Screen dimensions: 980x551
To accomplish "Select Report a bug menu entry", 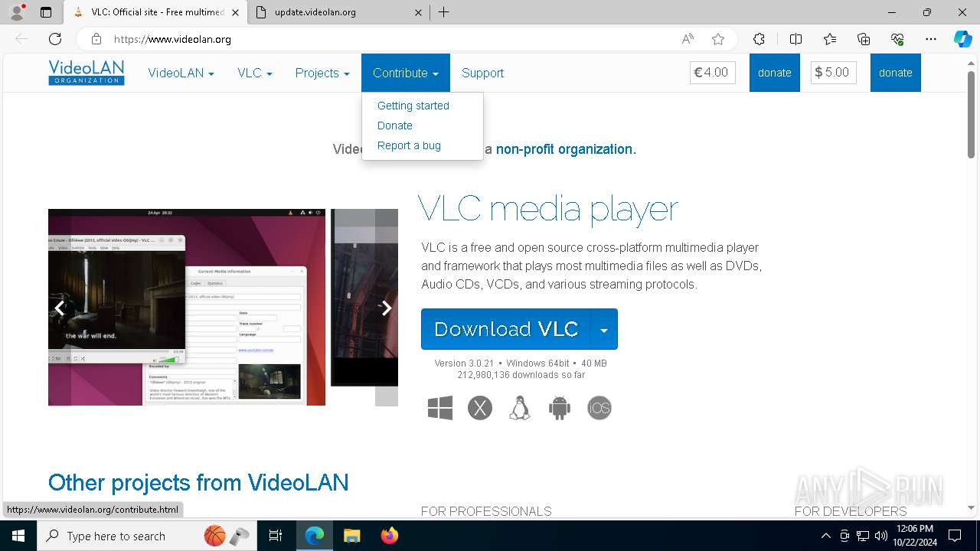I will point(409,145).
